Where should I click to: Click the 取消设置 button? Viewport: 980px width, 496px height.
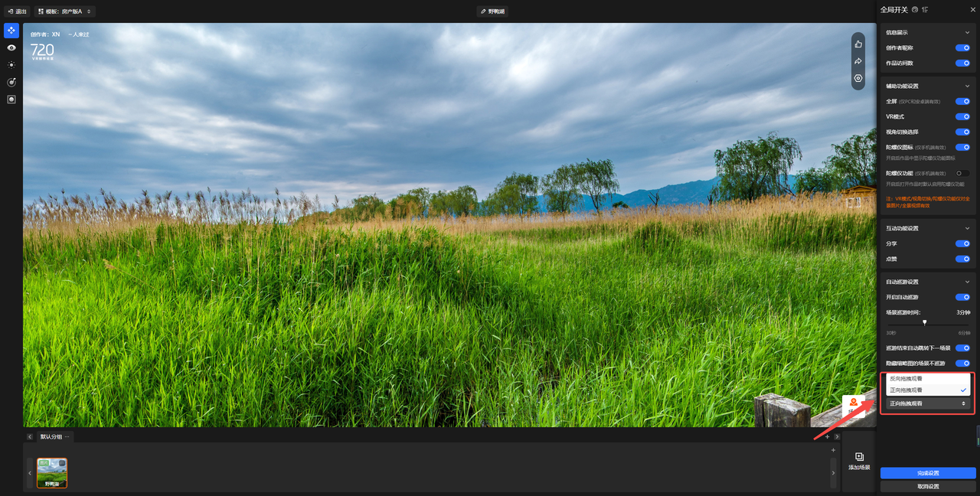tap(927, 486)
